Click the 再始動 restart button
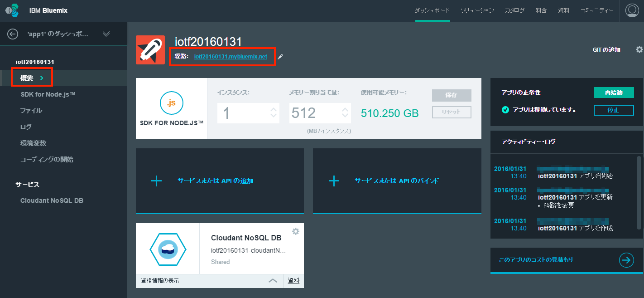 [614, 93]
